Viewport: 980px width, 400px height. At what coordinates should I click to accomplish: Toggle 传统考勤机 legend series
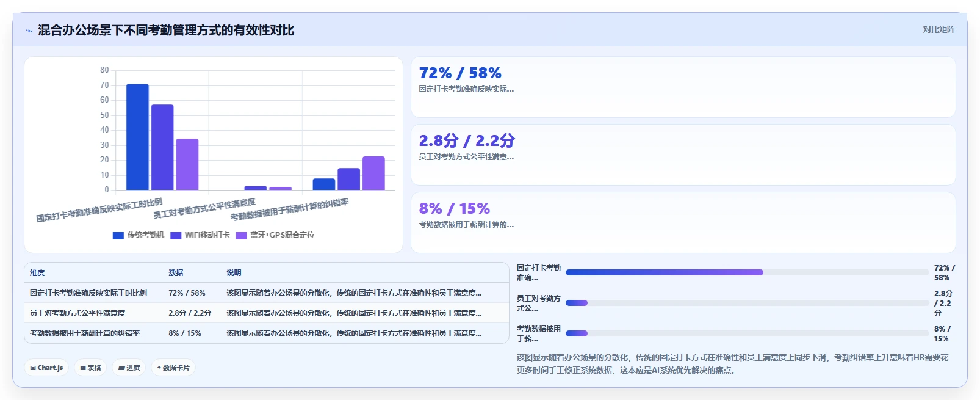[x=139, y=235]
